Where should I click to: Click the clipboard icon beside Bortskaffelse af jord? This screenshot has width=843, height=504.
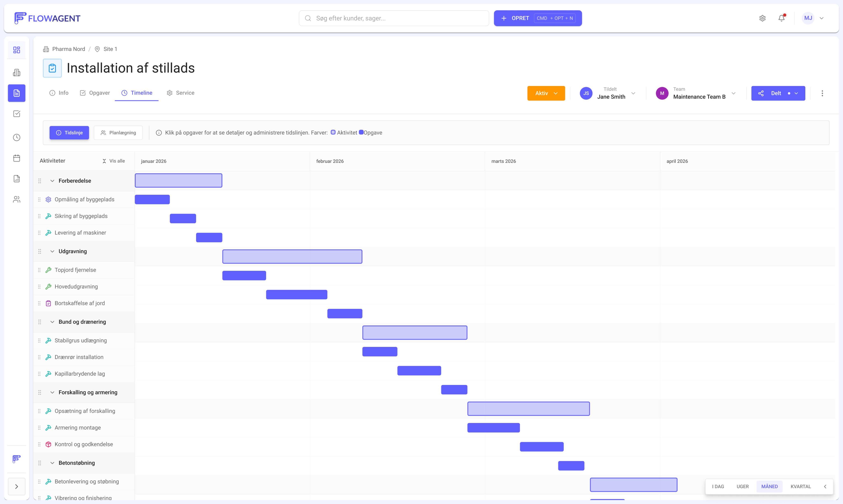click(x=48, y=303)
